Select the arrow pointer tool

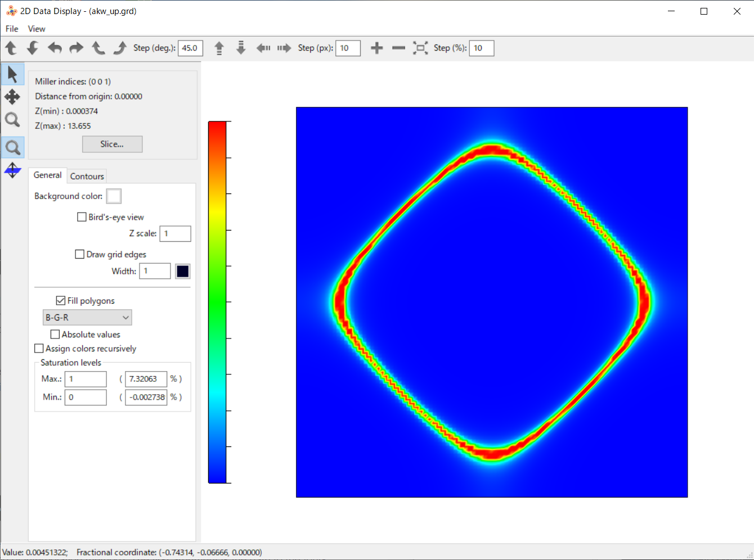click(12, 74)
